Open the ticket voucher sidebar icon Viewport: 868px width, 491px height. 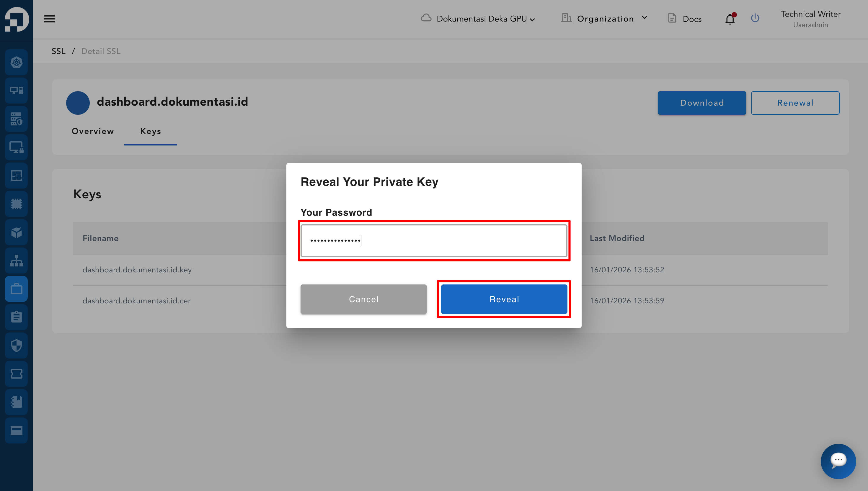16,374
